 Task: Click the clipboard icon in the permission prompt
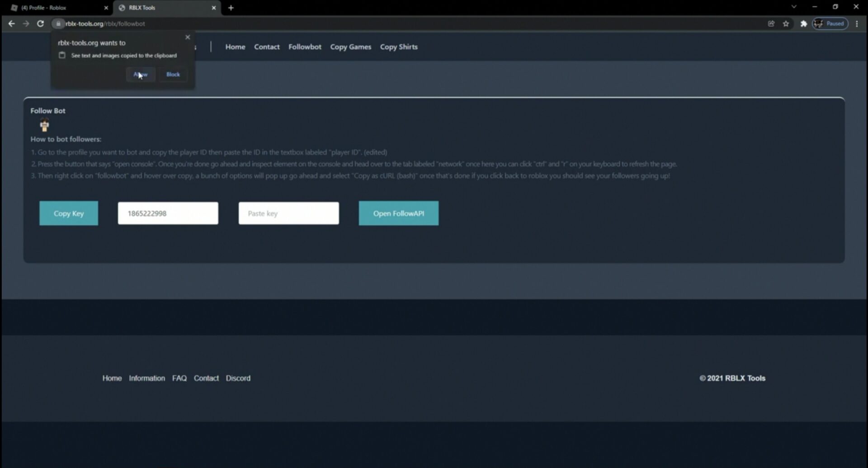(x=62, y=55)
